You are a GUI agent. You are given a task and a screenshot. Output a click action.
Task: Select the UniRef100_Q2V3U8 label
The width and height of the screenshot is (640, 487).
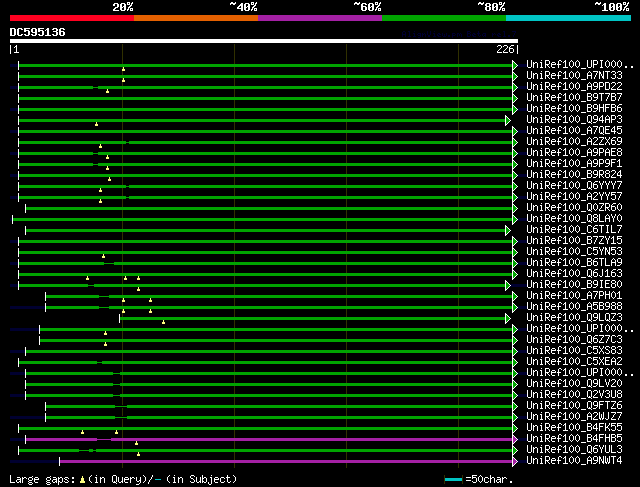coord(574,395)
